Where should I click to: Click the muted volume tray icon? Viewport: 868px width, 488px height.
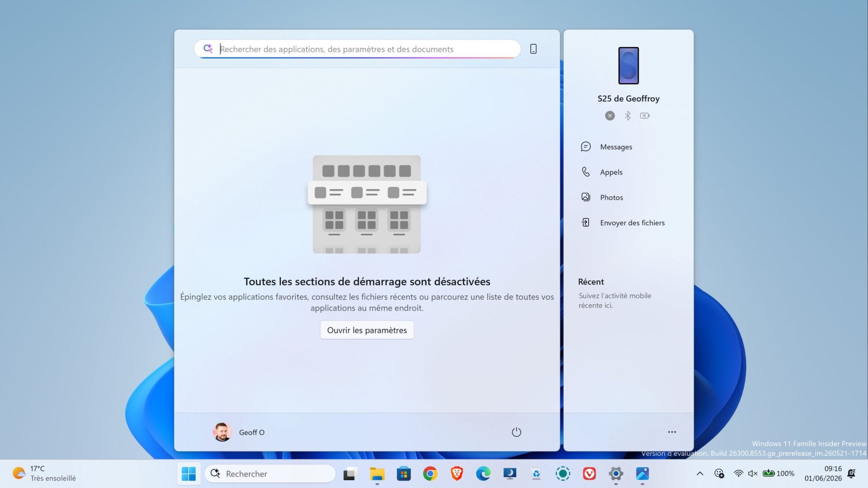pyautogui.click(x=753, y=474)
